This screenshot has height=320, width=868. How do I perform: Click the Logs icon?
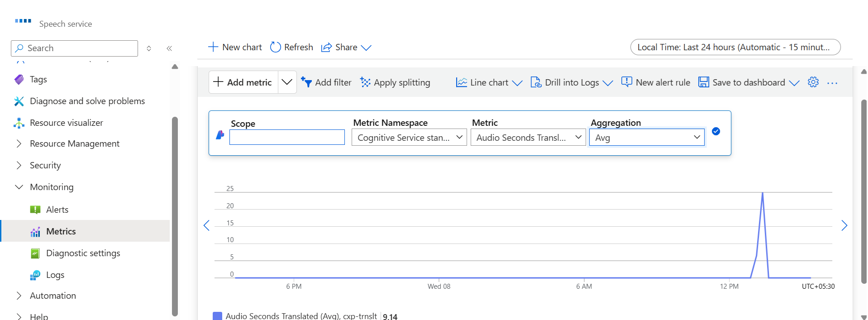[x=35, y=275]
